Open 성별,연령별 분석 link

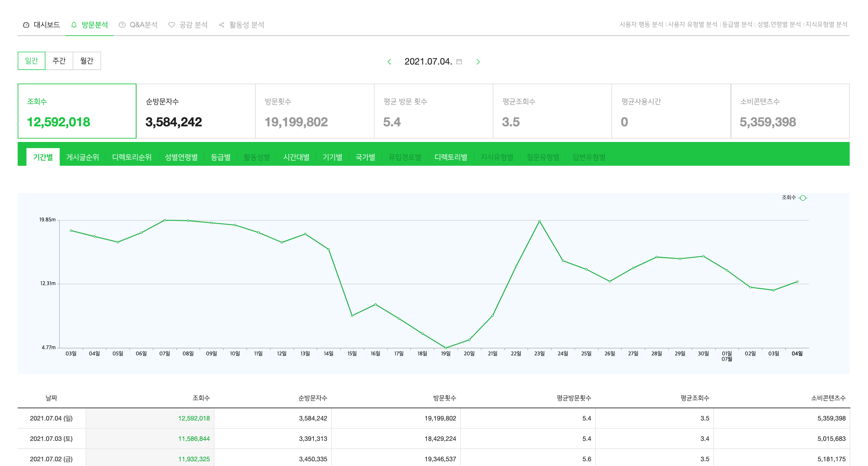[x=779, y=24]
